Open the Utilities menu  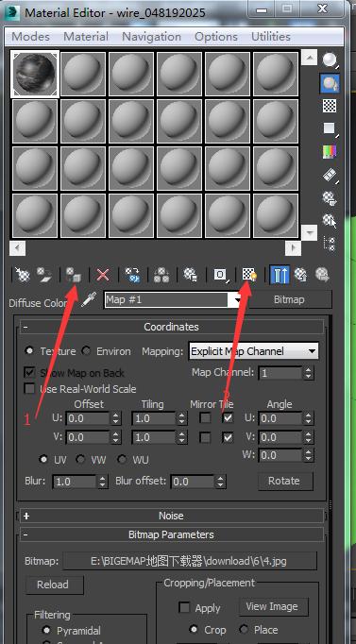(271, 37)
